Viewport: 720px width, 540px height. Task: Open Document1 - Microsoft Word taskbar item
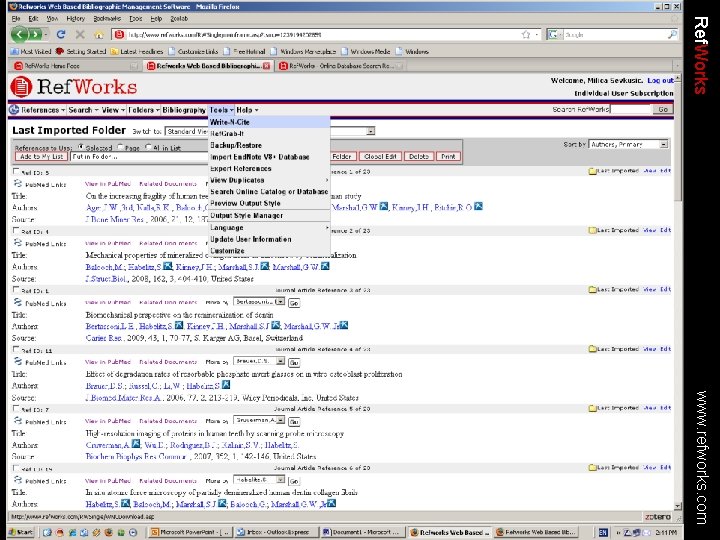pos(363,532)
